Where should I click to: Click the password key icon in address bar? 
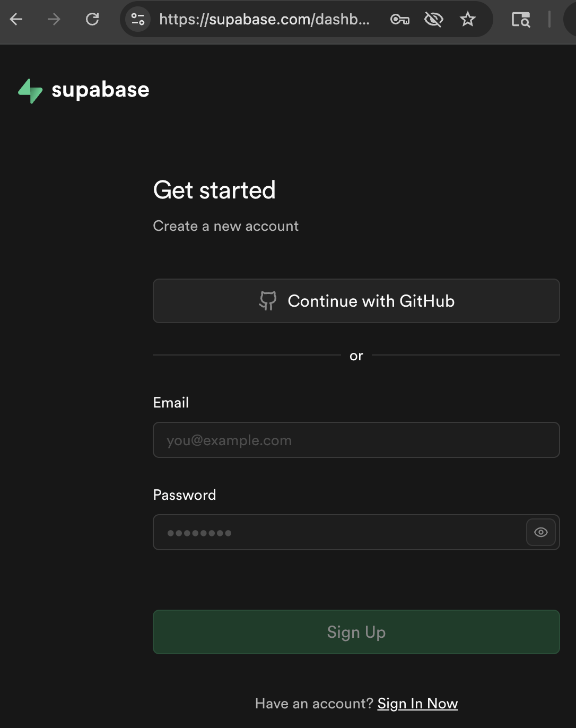[400, 19]
